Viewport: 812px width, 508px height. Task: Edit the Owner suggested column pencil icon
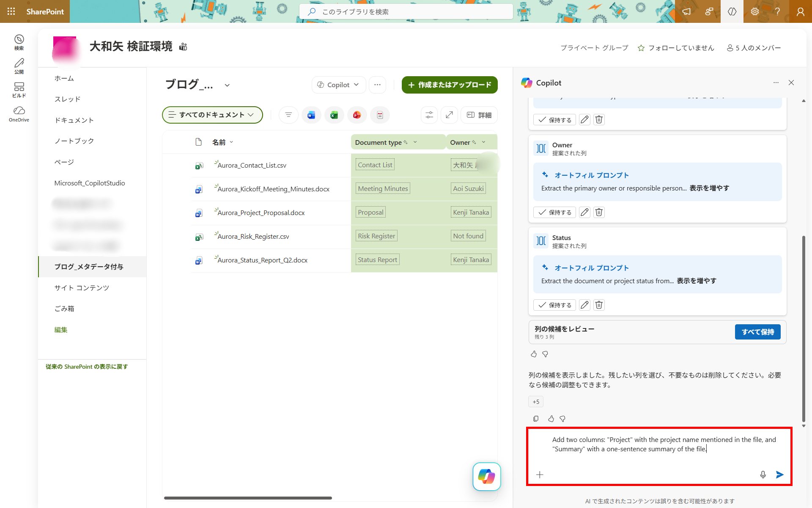click(x=584, y=212)
